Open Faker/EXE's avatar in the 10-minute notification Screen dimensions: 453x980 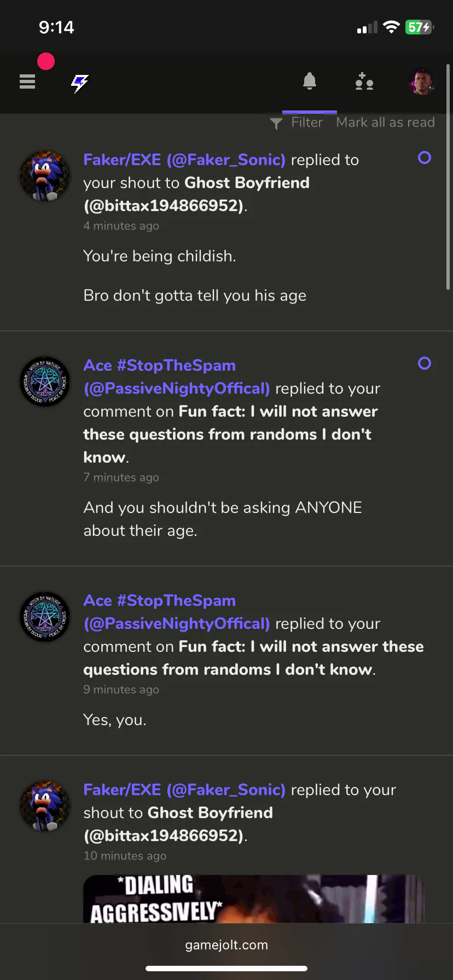[45, 806]
